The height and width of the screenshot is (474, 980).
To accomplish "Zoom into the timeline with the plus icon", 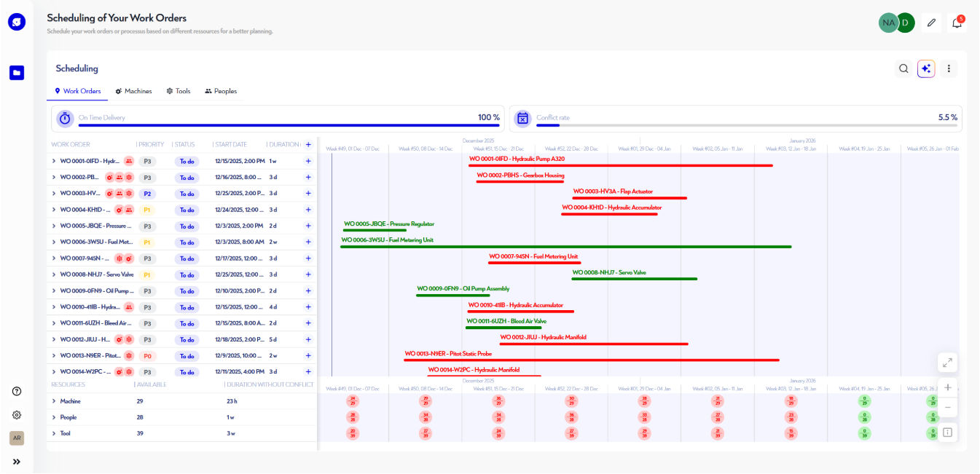I will tap(948, 387).
